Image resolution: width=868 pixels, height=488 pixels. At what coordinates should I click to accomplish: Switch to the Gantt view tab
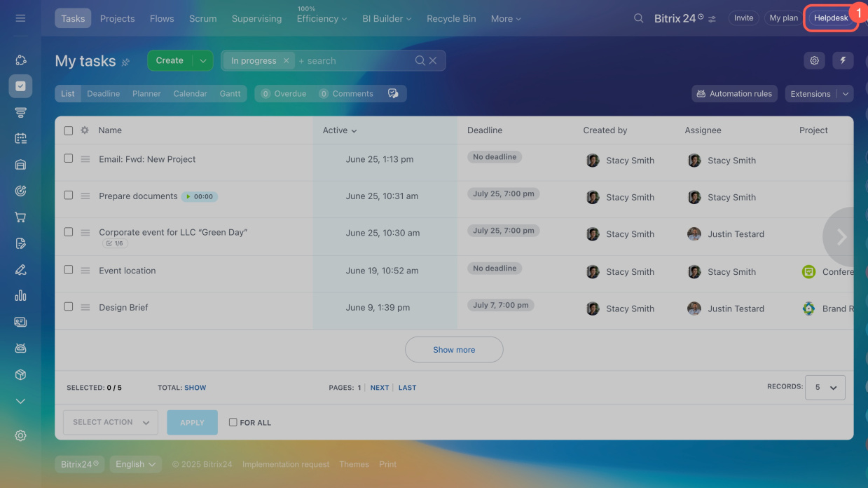click(230, 94)
